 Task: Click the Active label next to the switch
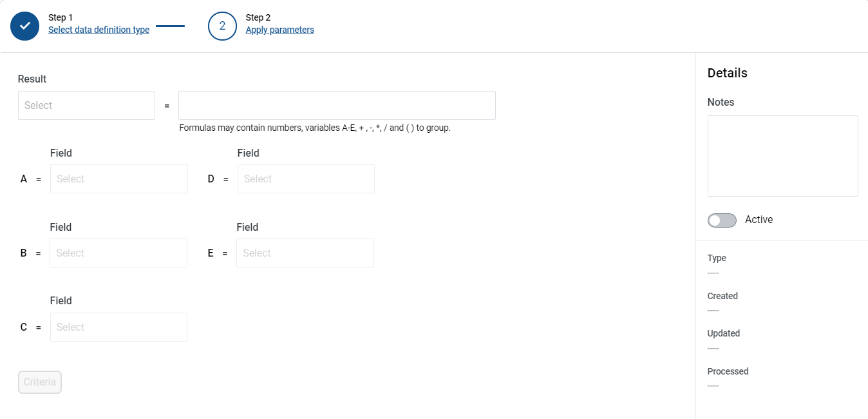pyautogui.click(x=759, y=220)
